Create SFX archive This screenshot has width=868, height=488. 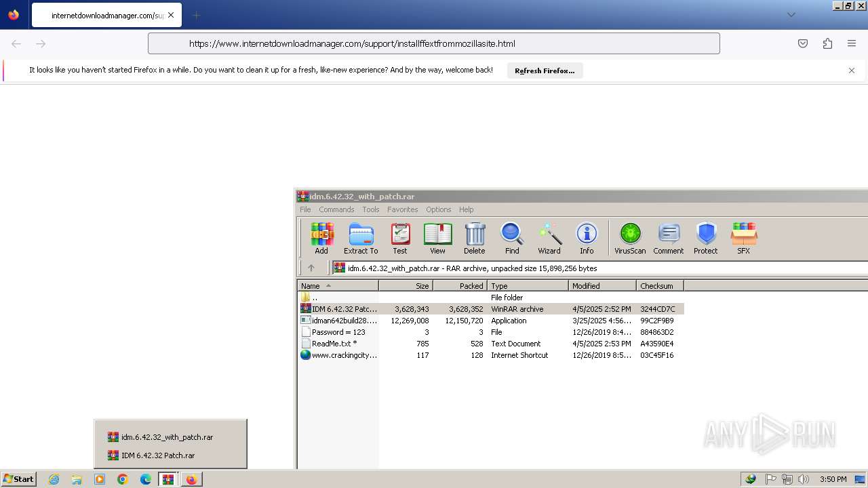point(744,239)
